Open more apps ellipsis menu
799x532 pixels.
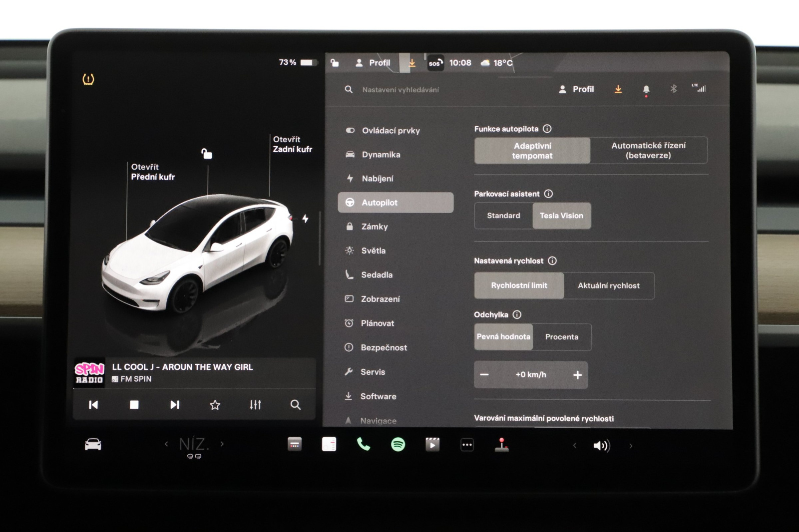coord(467,445)
